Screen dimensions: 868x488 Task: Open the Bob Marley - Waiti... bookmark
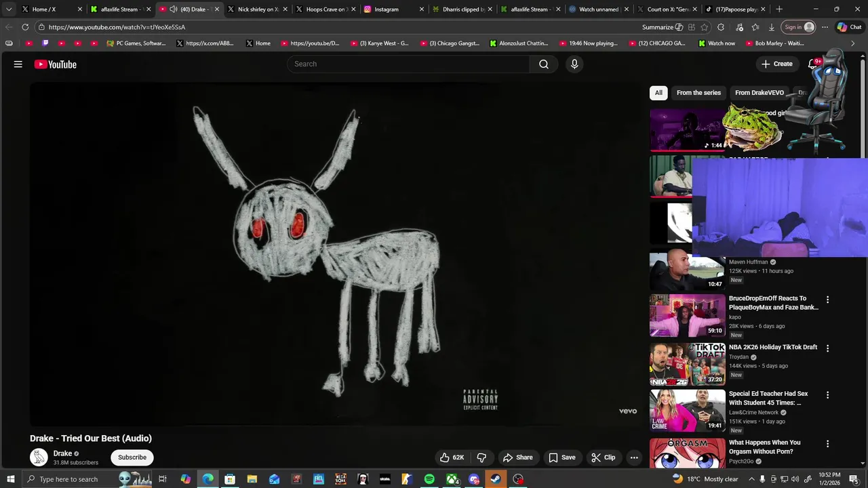point(774,43)
